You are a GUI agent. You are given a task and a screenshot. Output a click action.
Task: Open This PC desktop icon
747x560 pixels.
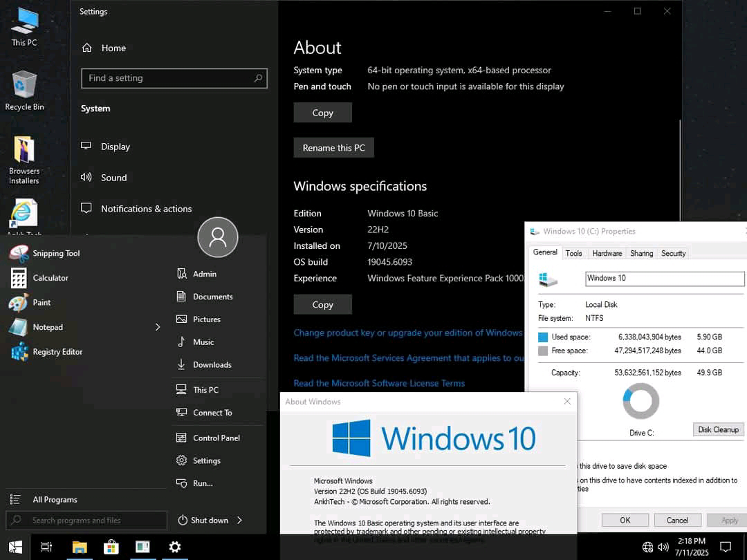coord(24,27)
